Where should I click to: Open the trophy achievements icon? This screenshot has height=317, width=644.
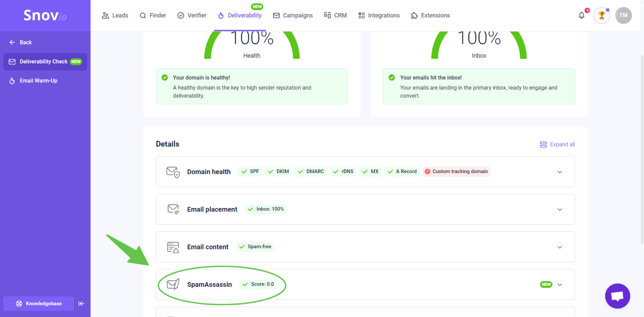[x=602, y=16]
